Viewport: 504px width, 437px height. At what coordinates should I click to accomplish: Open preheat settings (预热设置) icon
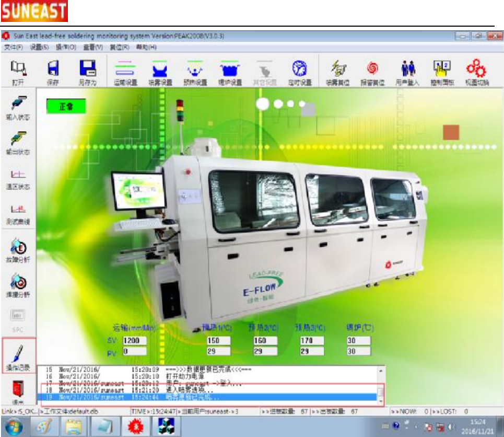tap(195, 73)
